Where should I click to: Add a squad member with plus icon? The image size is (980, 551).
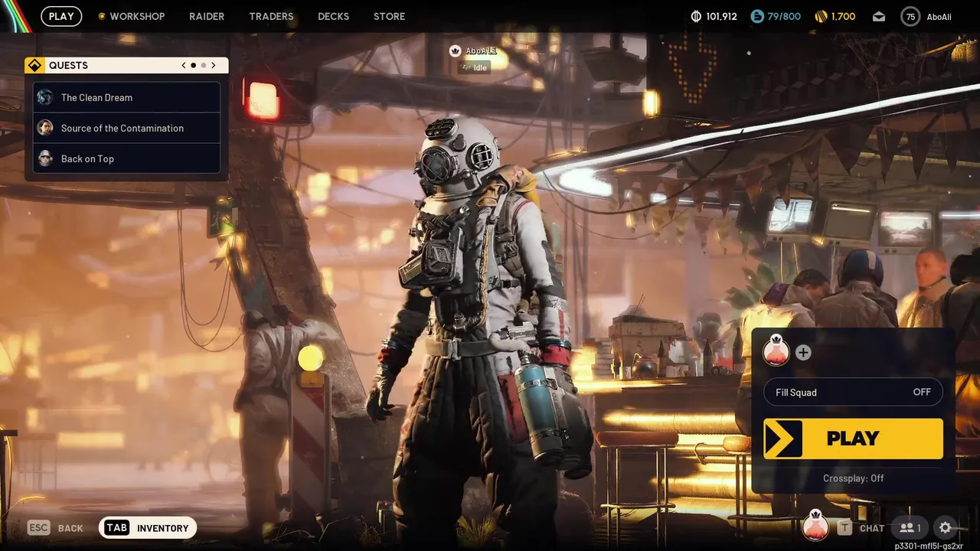pos(803,353)
